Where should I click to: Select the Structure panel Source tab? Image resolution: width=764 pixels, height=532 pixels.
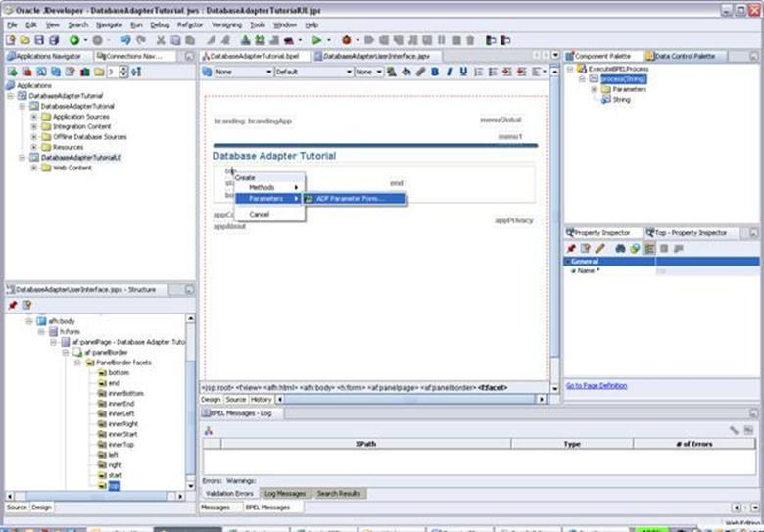(17, 508)
